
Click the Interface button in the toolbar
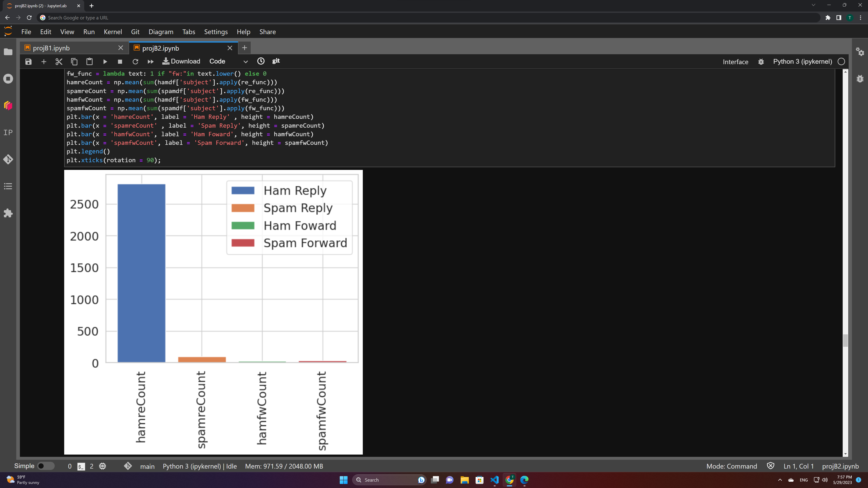click(x=735, y=62)
